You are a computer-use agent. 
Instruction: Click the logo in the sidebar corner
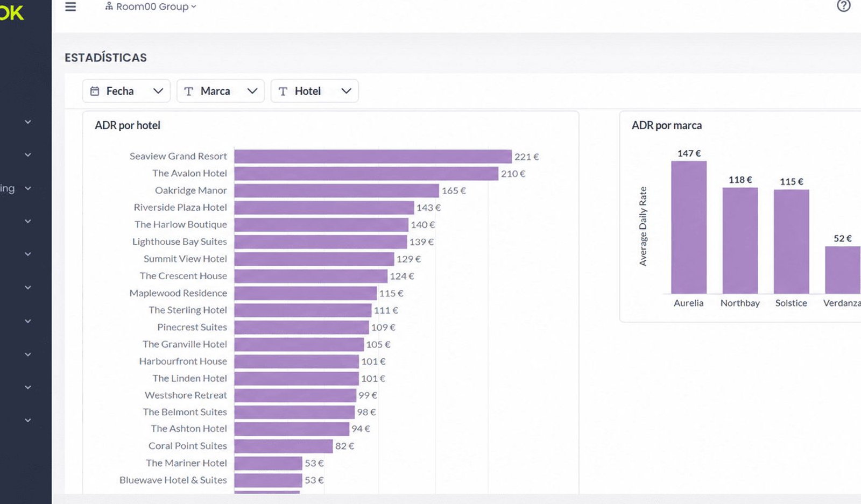(12, 12)
